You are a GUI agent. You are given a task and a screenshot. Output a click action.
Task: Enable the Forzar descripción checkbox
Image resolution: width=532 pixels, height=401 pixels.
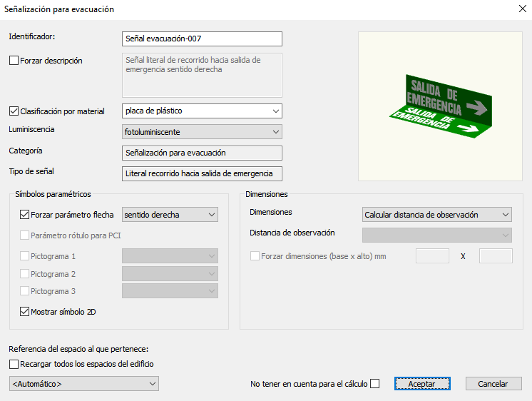point(14,61)
